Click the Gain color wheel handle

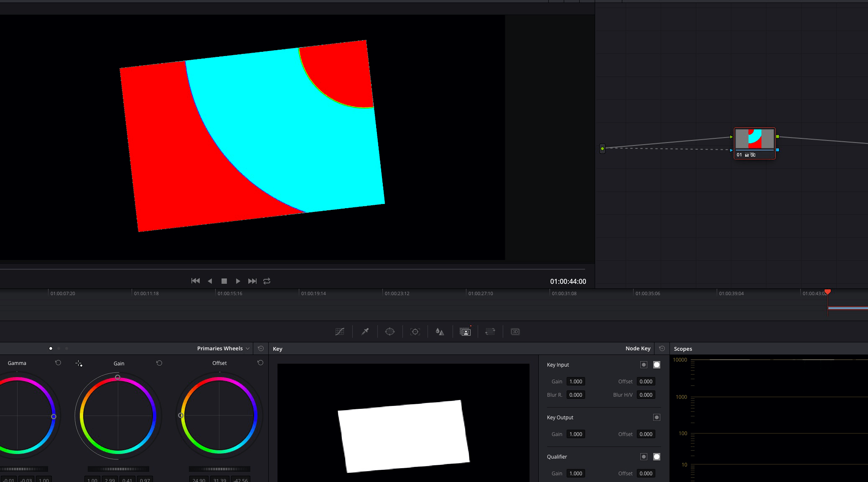click(118, 377)
